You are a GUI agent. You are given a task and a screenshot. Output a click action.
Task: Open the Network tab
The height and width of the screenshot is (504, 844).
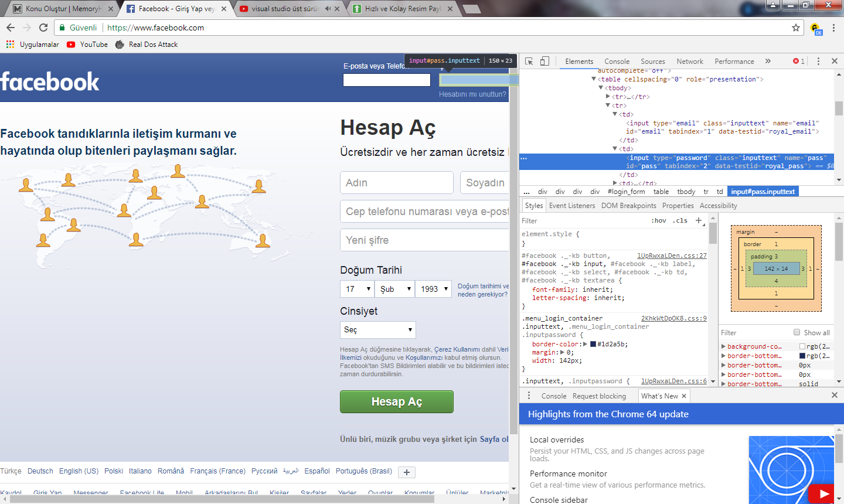[x=690, y=61]
